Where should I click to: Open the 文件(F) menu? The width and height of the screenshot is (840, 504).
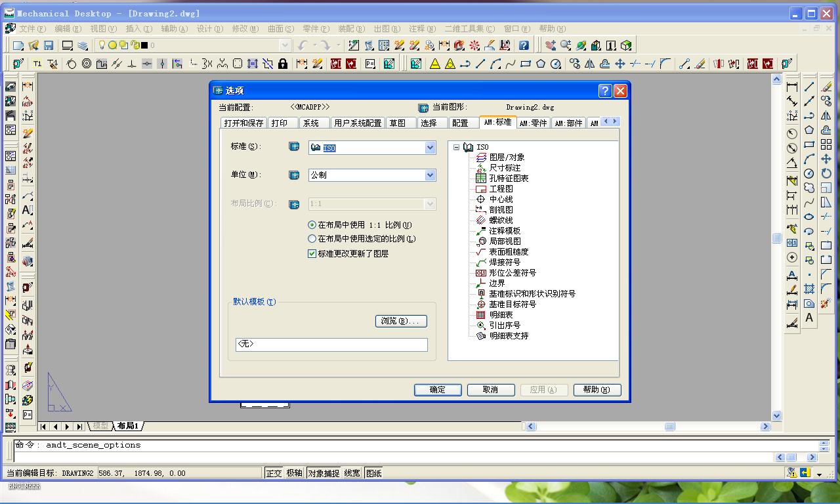click(x=32, y=29)
